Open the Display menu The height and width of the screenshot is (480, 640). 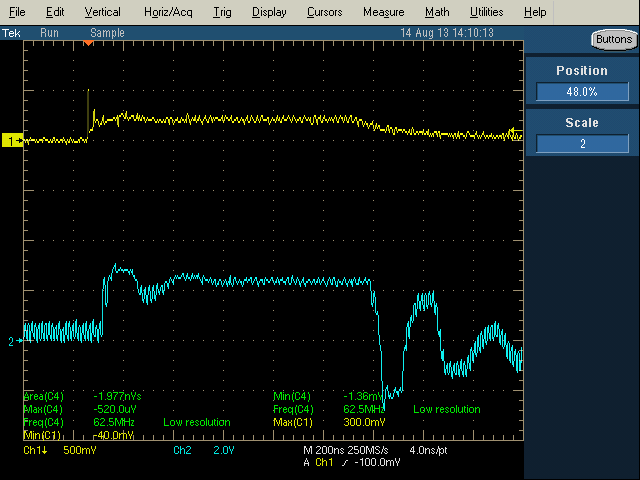tap(269, 12)
